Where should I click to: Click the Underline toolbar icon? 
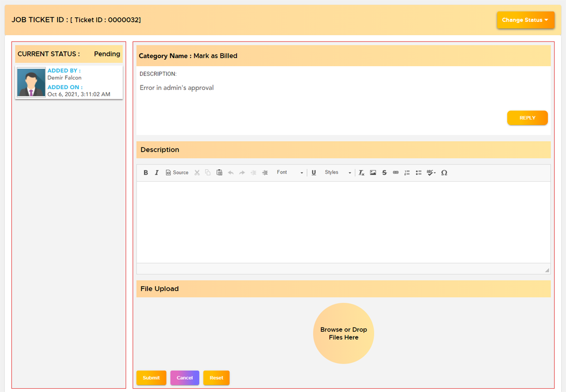tap(313, 173)
